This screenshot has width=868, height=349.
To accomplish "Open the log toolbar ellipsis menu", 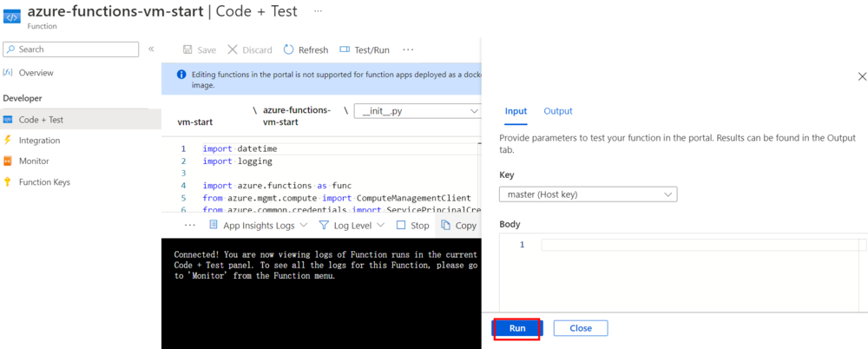I will pyautogui.click(x=190, y=226).
